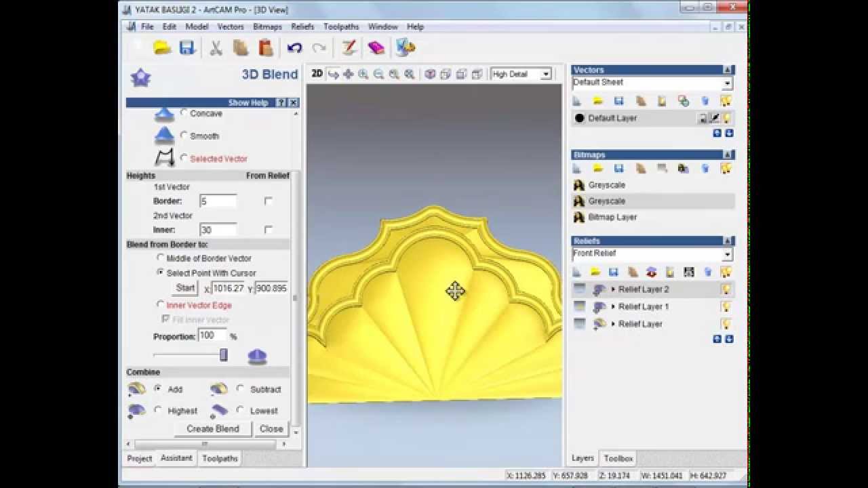
Task: Cut using the scissors icon
Action: [216, 47]
